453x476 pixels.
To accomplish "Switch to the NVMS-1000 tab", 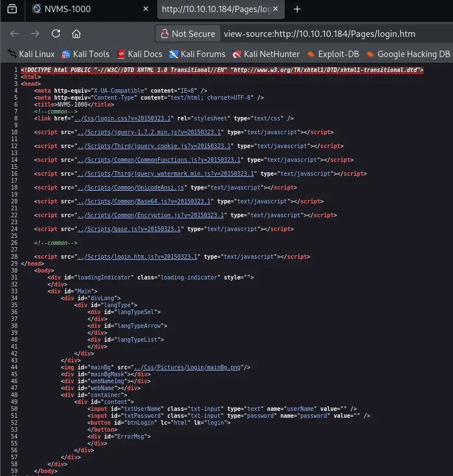I will click(x=90, y=9).
